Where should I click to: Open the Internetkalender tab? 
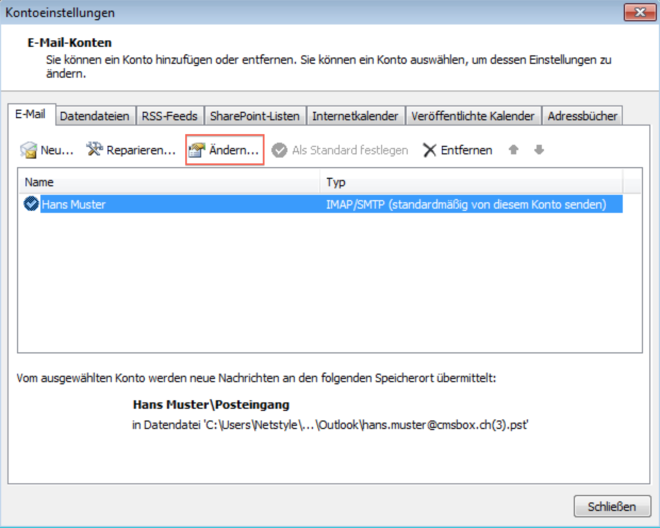(355, 116)
